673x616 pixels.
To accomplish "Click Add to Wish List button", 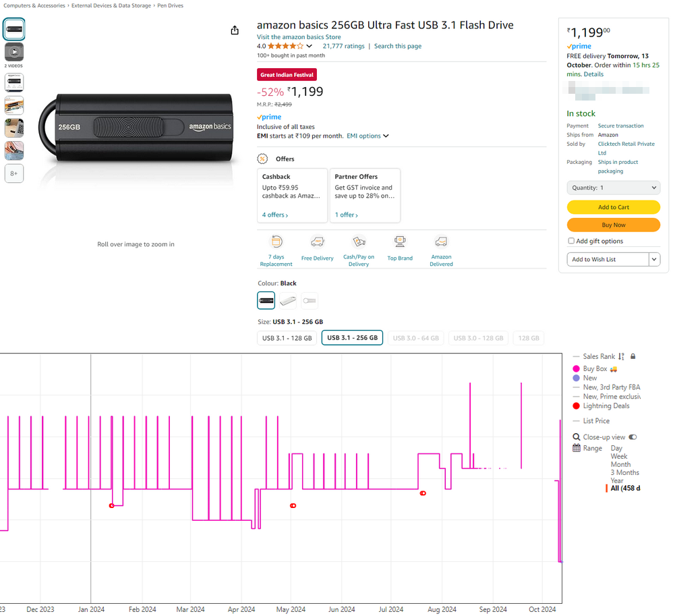I will [608, 260].
